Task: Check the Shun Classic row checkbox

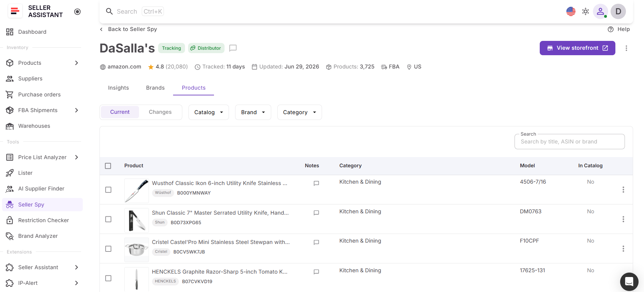Action: (x=108, y=219)
